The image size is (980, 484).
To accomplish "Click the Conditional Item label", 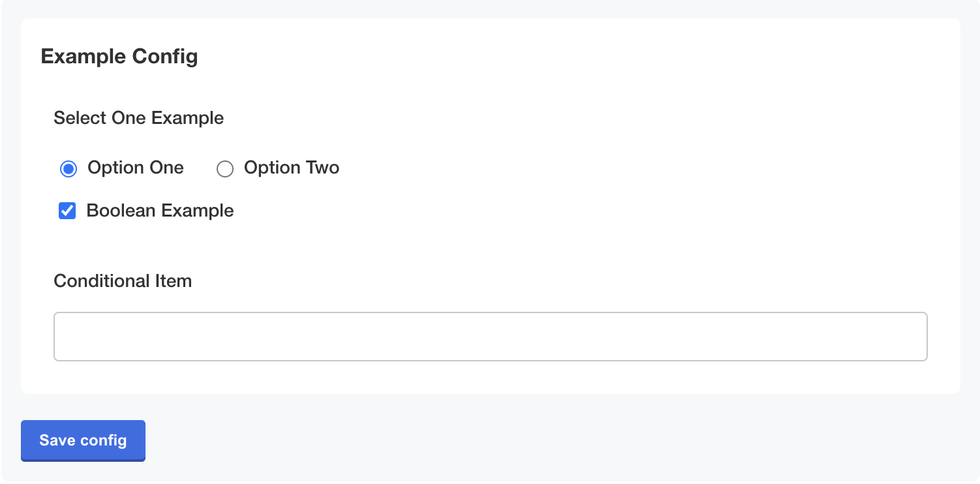I will pyautogui.click(x=123, y=281).
